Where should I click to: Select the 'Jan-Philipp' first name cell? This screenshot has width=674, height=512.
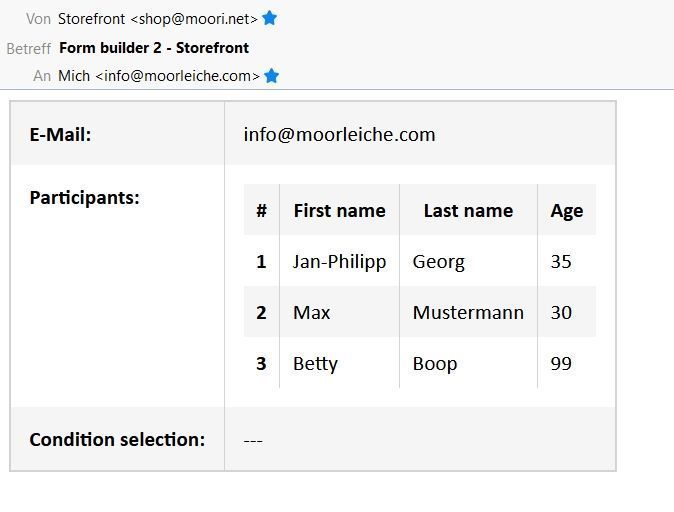coord(339,261)
